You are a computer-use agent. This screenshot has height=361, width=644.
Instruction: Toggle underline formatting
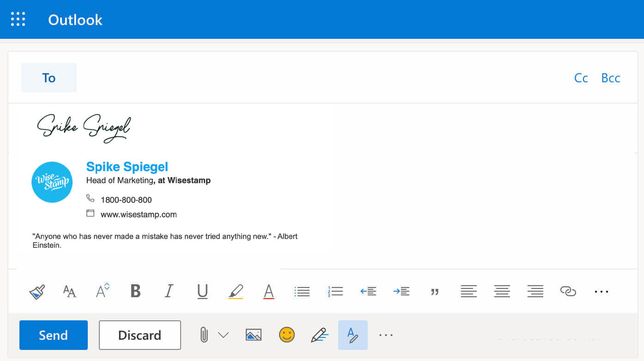202,291
